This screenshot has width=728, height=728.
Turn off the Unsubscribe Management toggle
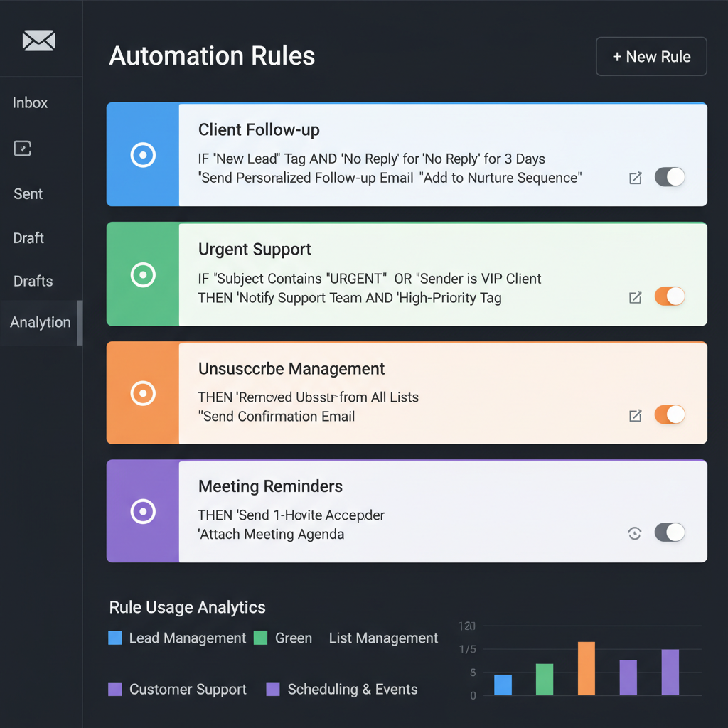click(670, 414)
